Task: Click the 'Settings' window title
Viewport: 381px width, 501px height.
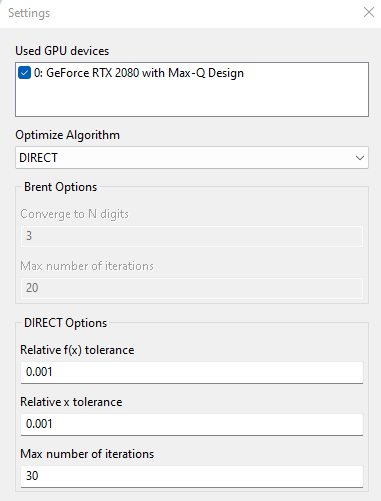Action: pos(29,13)
